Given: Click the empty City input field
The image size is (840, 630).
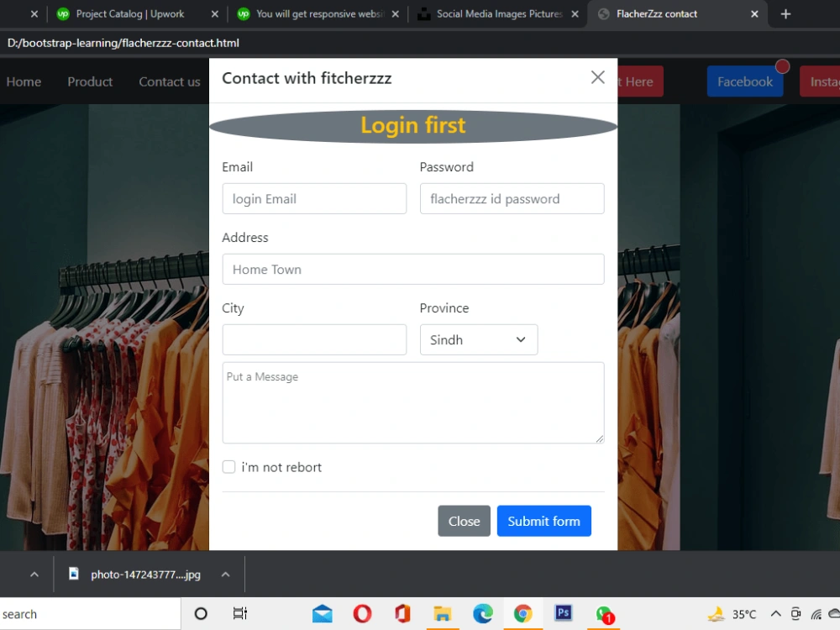Looking at the screenshot, I should coord(314,339).
